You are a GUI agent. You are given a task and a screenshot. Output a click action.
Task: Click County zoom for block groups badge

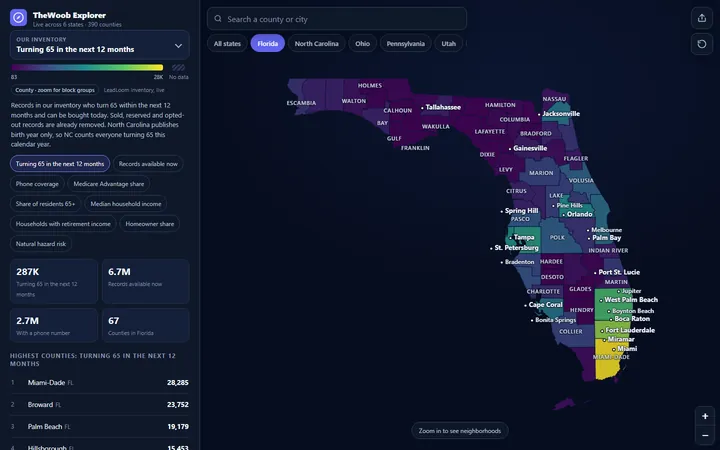pos(55,90)
